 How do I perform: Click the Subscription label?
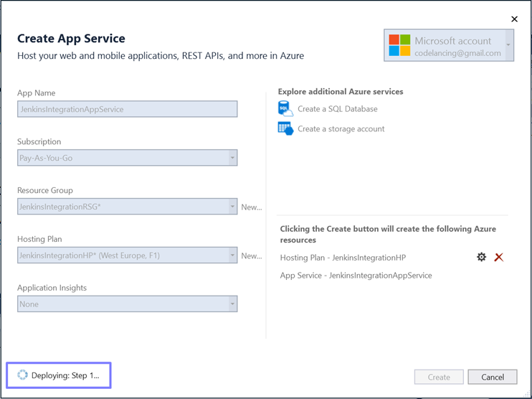39,141
